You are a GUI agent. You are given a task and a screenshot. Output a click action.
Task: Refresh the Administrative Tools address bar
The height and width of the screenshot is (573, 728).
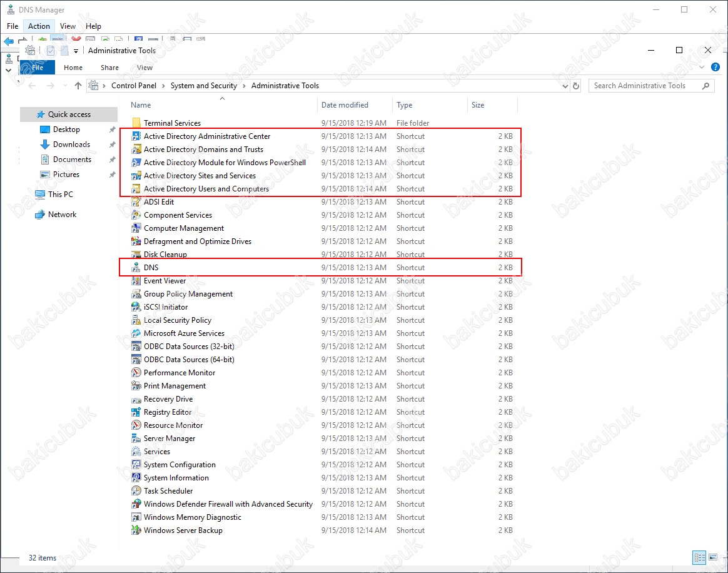pos(576,86)
